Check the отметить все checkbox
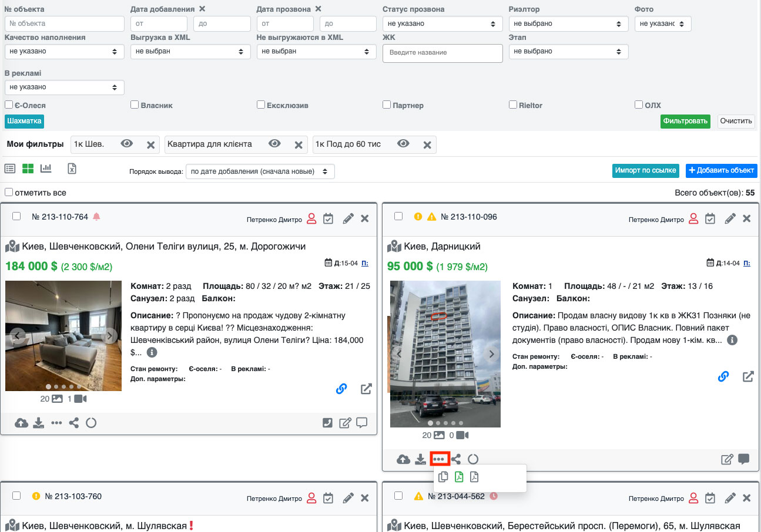The height and width of the screenshot is (532, 761). [9, 193]
